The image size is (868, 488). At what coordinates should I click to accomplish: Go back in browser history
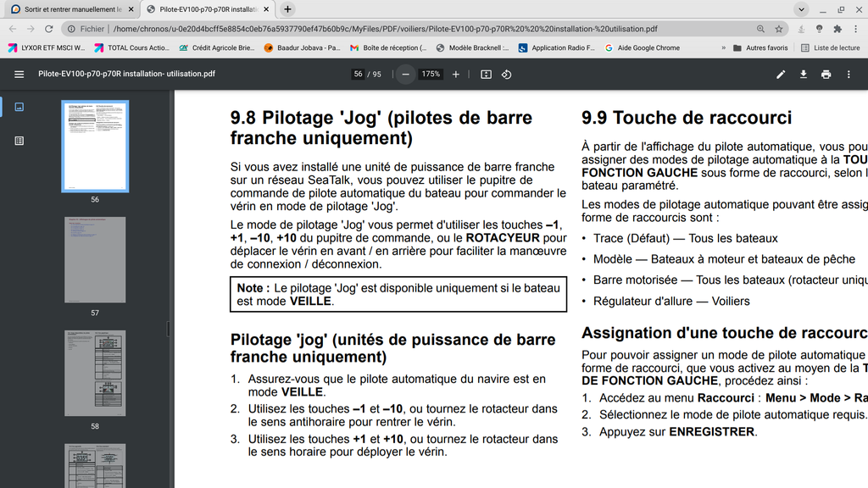coord(12,29)
